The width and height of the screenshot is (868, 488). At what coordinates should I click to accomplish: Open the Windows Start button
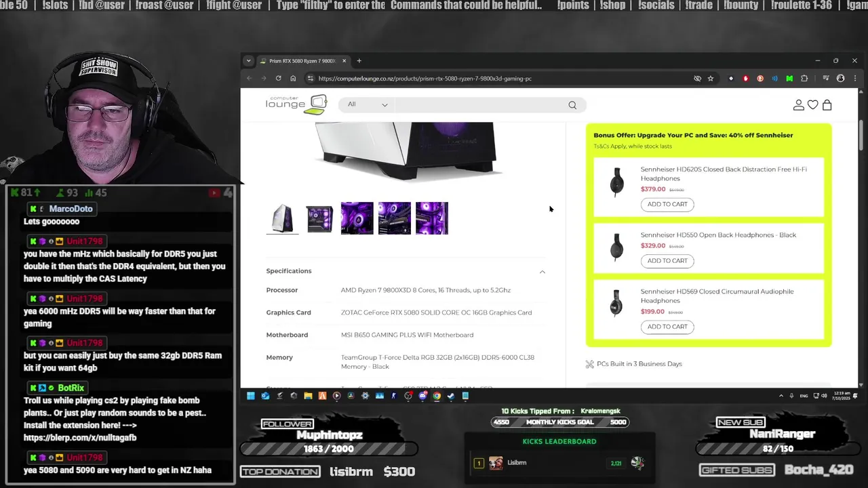coord(250,396)
